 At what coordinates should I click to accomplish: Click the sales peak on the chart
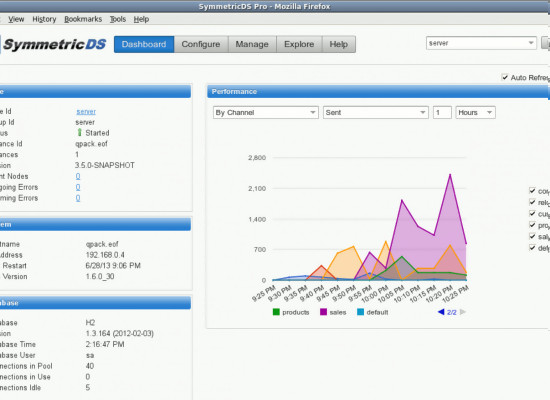click(x=450, y=174)
